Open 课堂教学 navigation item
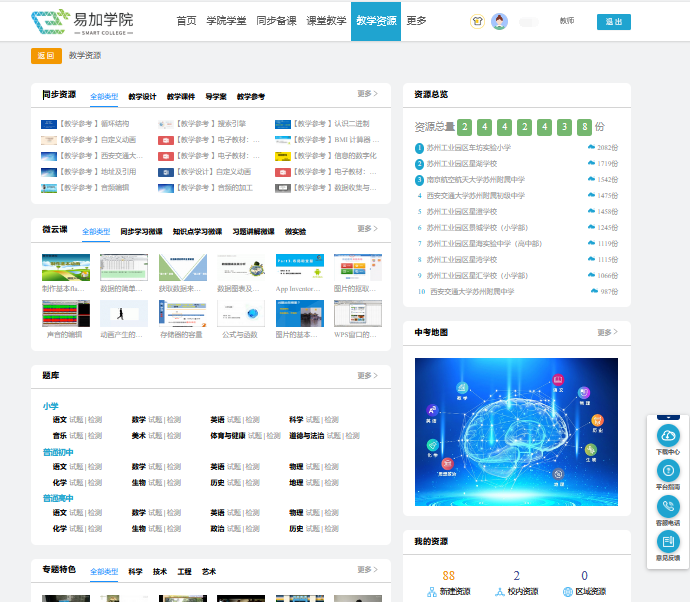This screenshot has height=602, width=690. click(x=327, y=21)
